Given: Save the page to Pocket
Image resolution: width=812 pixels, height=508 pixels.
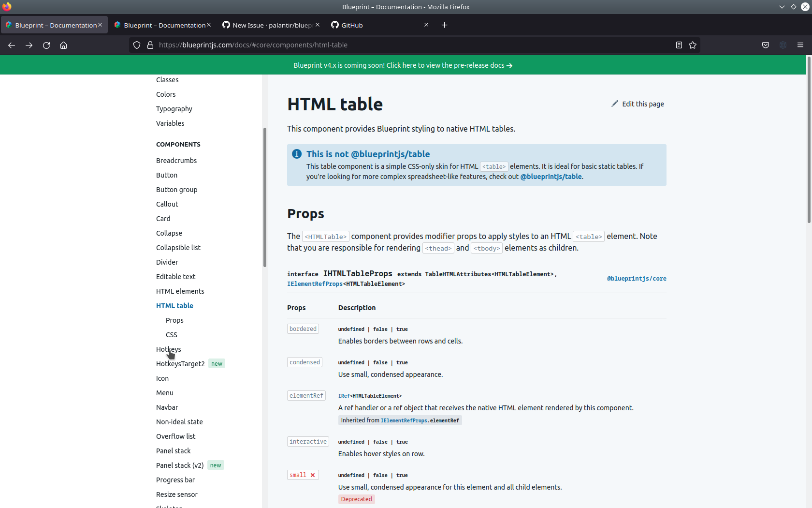Looking at the screenshot, I should [765, 45].
